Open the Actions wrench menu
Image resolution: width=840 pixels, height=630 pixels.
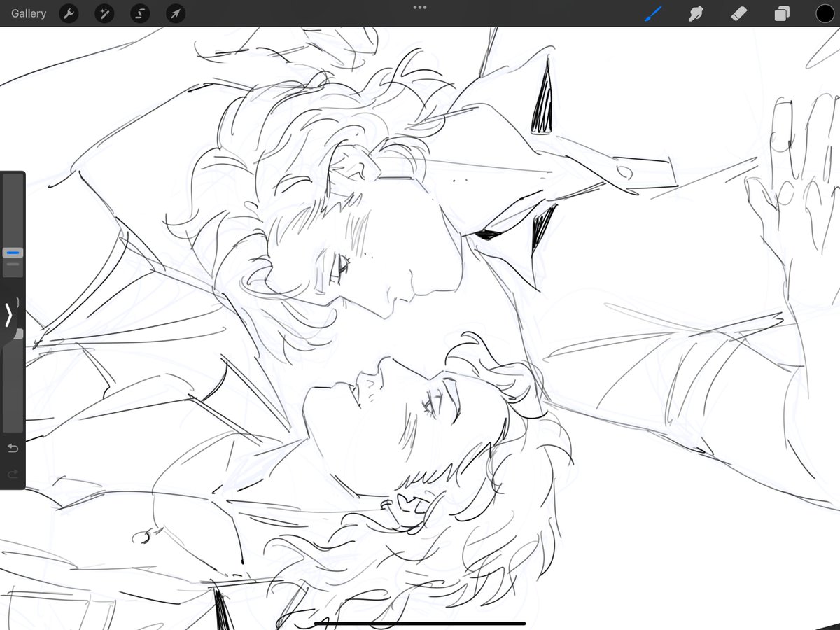69,13
